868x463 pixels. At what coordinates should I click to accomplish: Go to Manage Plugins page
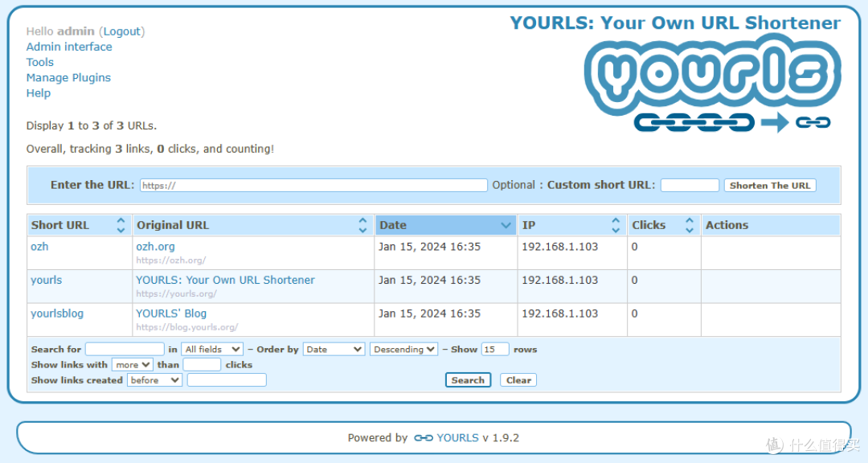pos(68,78)
